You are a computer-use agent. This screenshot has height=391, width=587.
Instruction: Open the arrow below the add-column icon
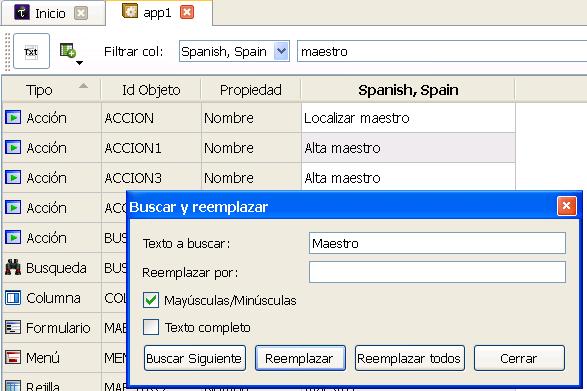(x=79, y=63)
